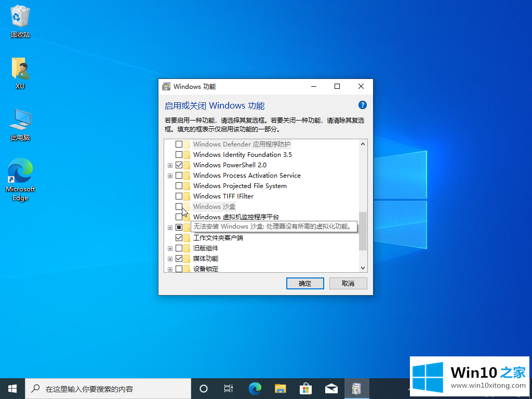Click folder icon beside Windows Process Activation Service
This screenshot has height=399, width=532.
[187, 176]
